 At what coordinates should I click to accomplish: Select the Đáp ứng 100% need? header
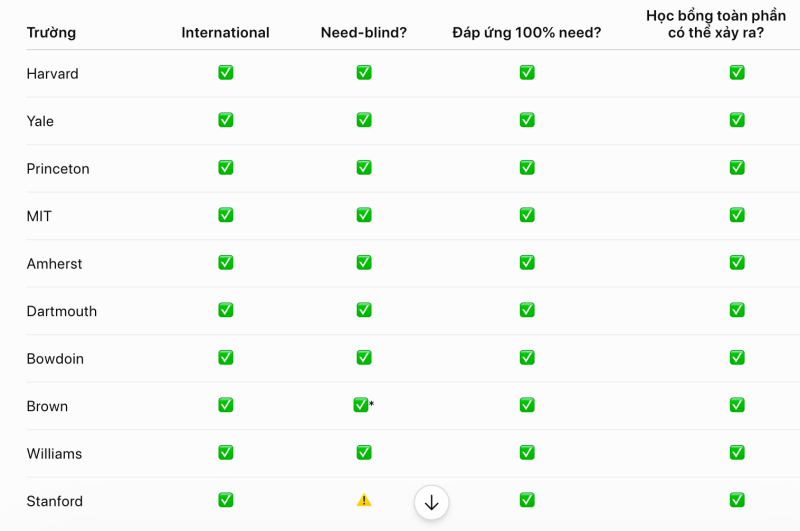click(527, 33)
